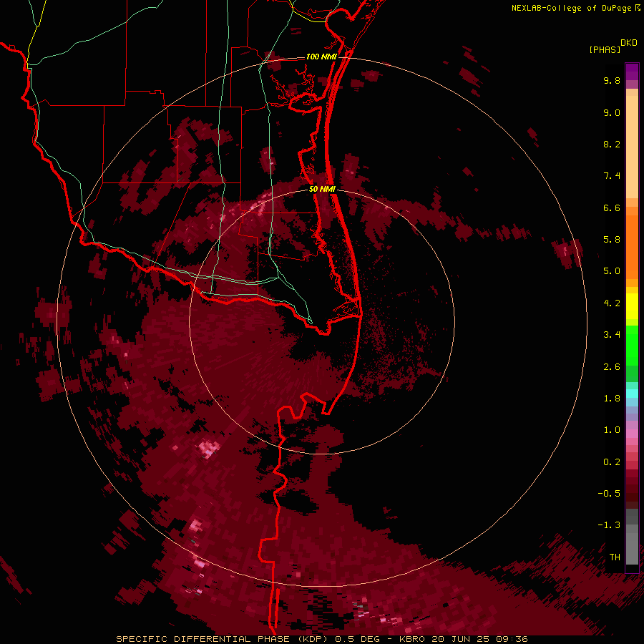Click the 3.4 color scale label
Viewport: 644px width, 644px height.
pyautogui.click(x=612, y=335)
